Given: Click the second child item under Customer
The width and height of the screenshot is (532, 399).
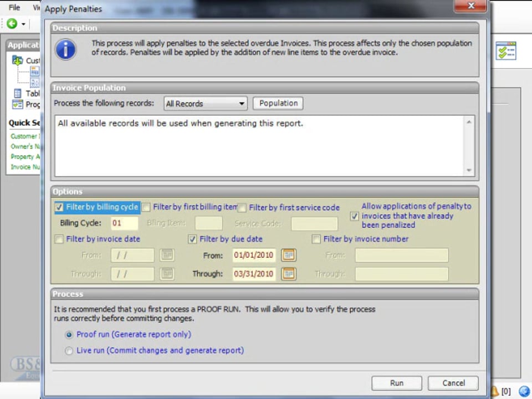Looking at the screenshot, I should 34,83.
